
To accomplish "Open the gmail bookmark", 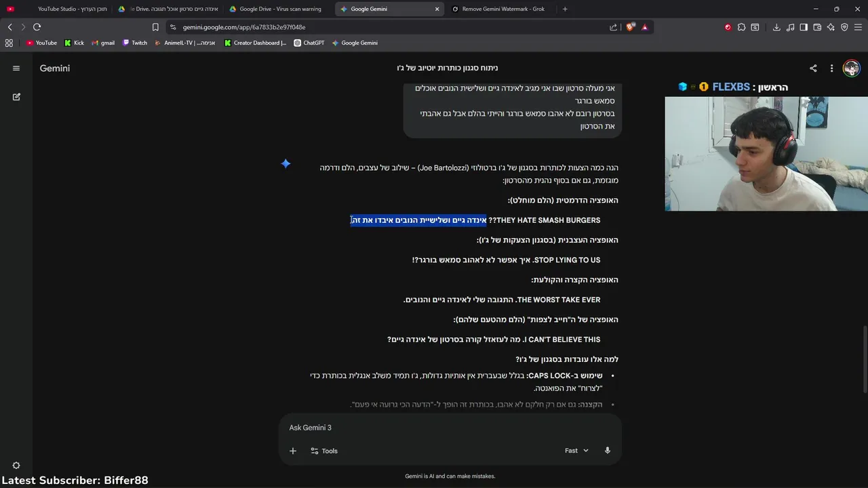I will (103, 43).
